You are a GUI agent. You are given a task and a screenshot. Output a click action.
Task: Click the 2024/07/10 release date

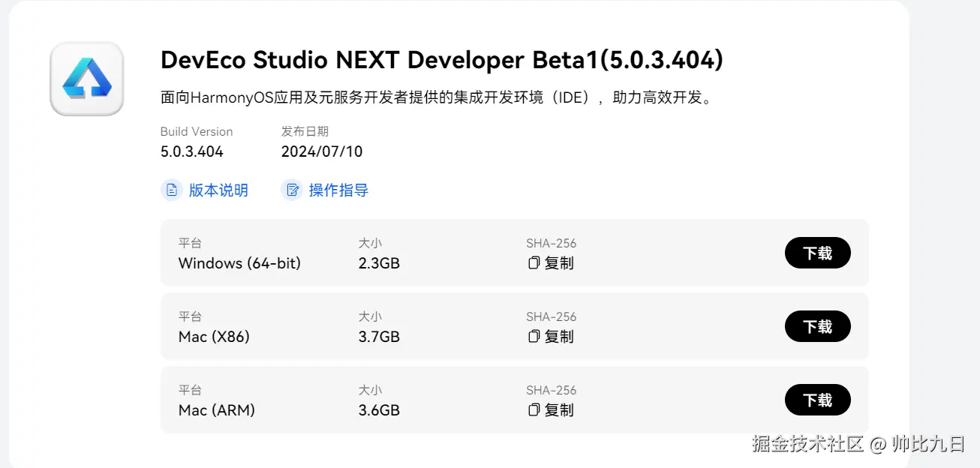click(322, 151)
